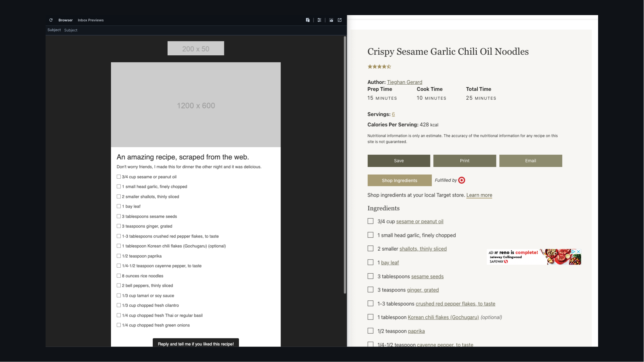Click the device preview icon in toolbar
This screenshot has width=644, height=362.
pos(308,20)
